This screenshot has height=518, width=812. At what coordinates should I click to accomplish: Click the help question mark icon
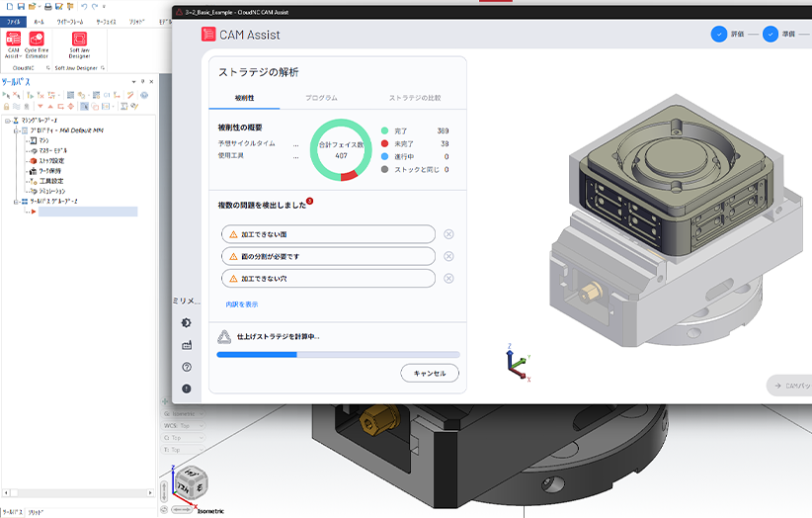(187, 367)
